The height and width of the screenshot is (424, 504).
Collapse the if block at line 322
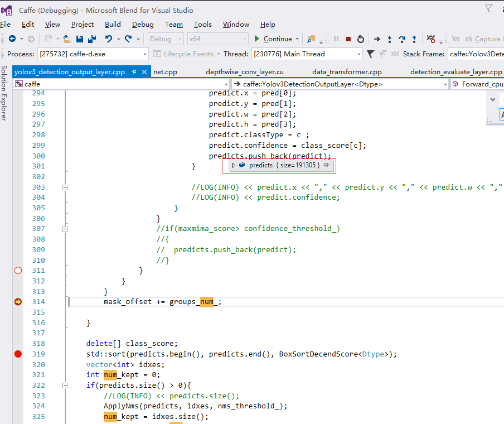pyautogui.click(x=65, y=386)
